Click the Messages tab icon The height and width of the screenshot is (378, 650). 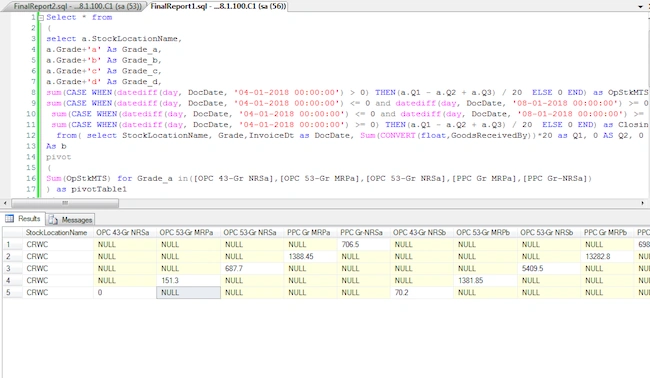(x=53, y=219)
